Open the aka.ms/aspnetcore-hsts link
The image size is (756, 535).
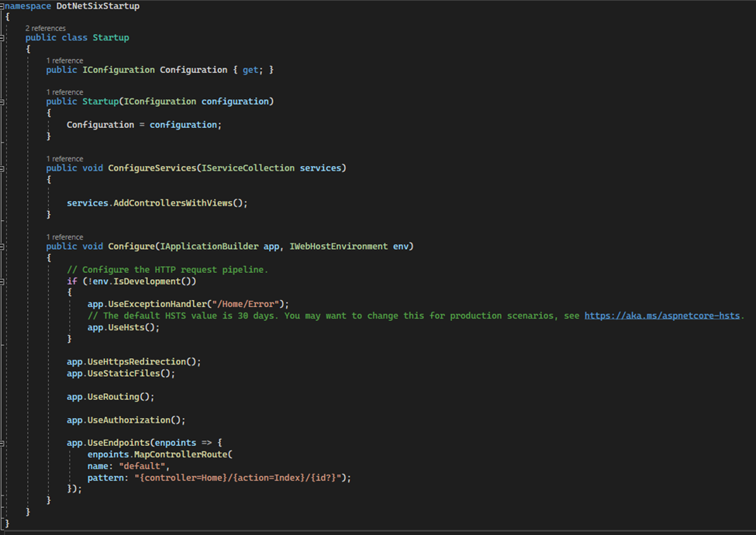coord(662,316)
